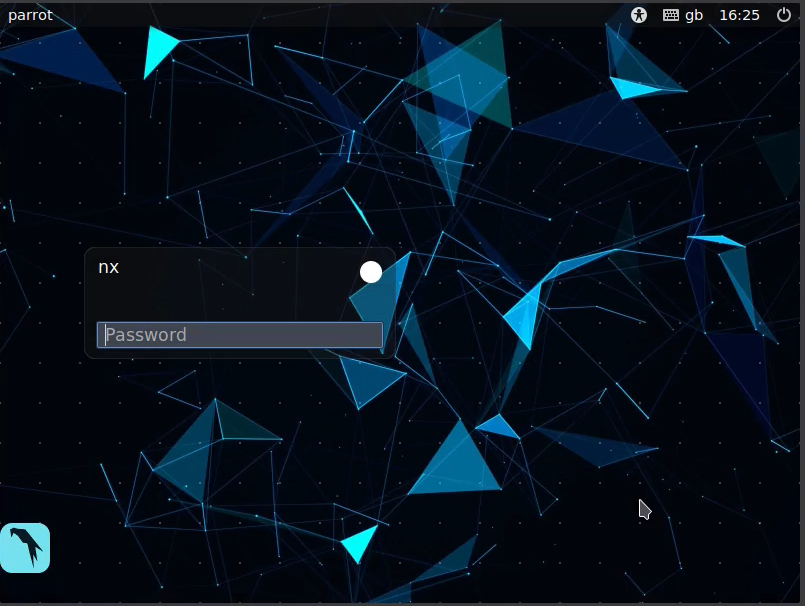Click the power button icon
The image size is (805, 606).
(x=783, y=15)
